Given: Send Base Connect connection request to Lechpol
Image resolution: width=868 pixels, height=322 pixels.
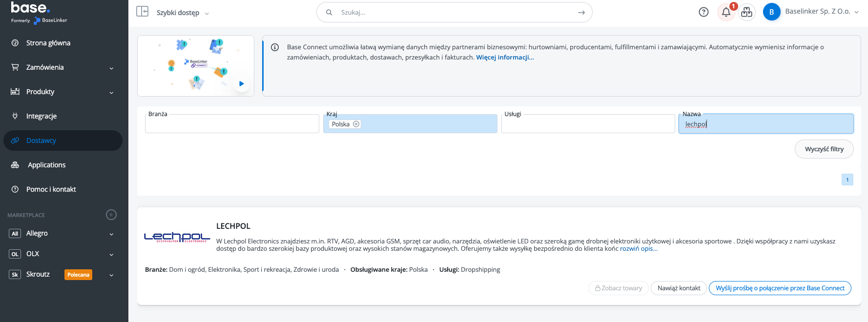Looking at the screenshot, I should click(780, 288).
